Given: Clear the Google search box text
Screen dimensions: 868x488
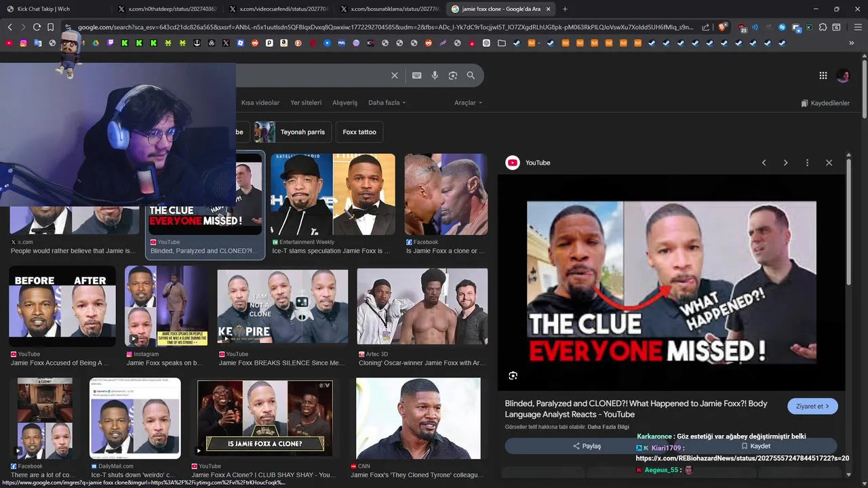Looking at the screenshot, I should pyautogui.click(x=394, y=75).
